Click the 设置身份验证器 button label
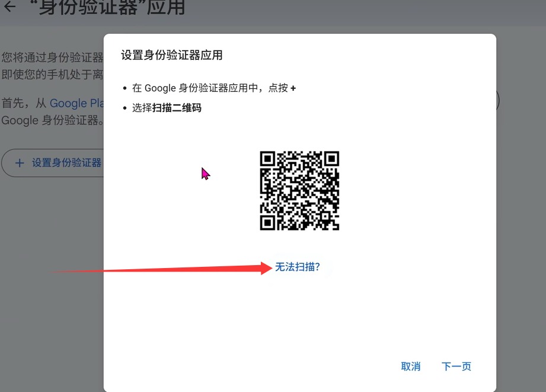 pos(66,163)
